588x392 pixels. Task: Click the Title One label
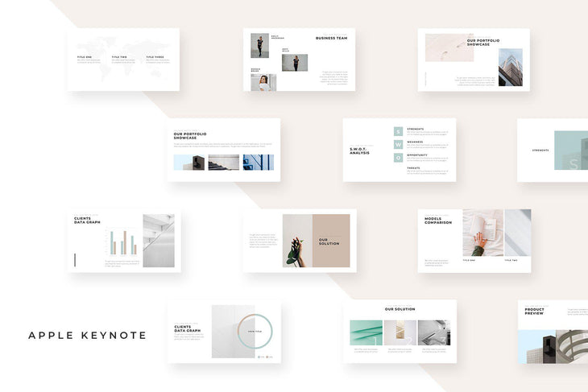point(85,57)
